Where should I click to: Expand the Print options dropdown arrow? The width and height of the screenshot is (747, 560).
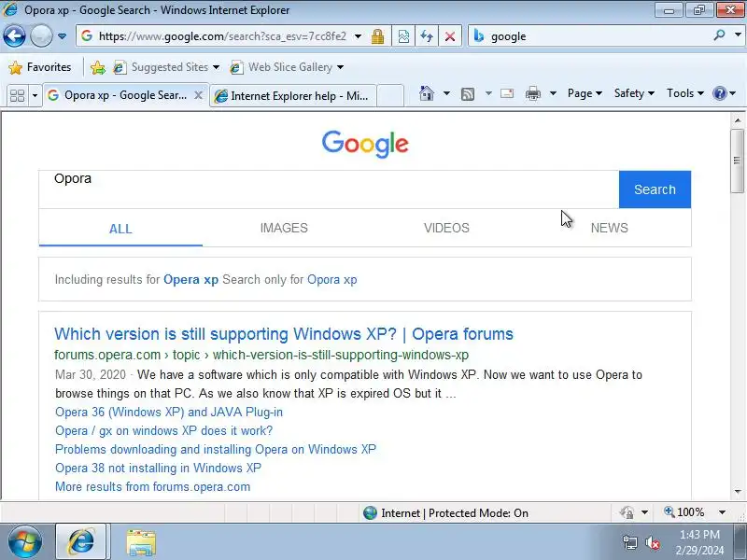553,93
